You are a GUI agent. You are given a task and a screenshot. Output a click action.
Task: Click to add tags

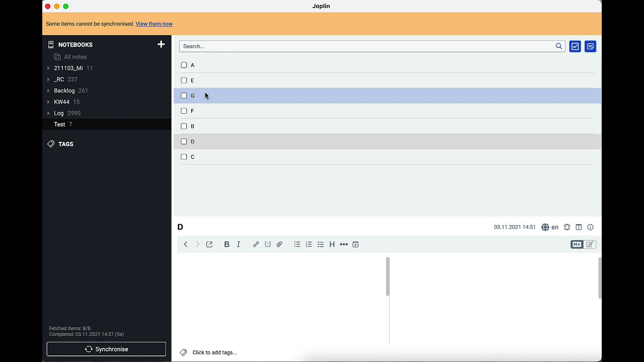pos(214,352)
